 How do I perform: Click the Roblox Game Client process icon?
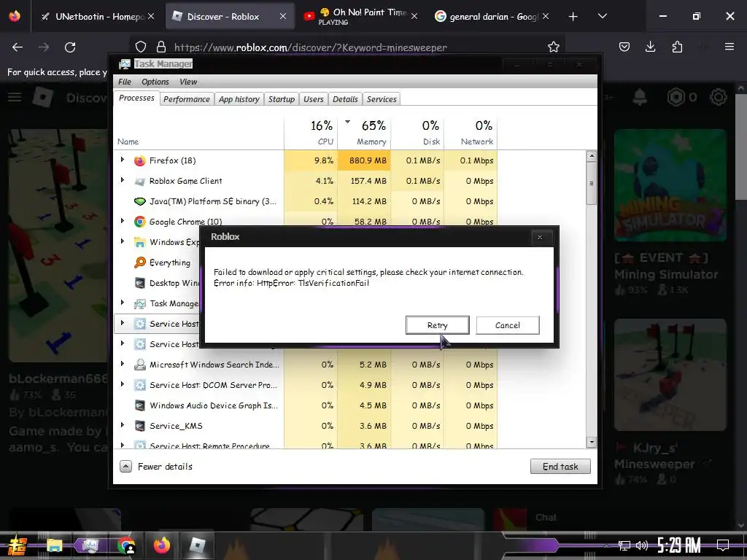pyautogui.click(x=139, y=181)
